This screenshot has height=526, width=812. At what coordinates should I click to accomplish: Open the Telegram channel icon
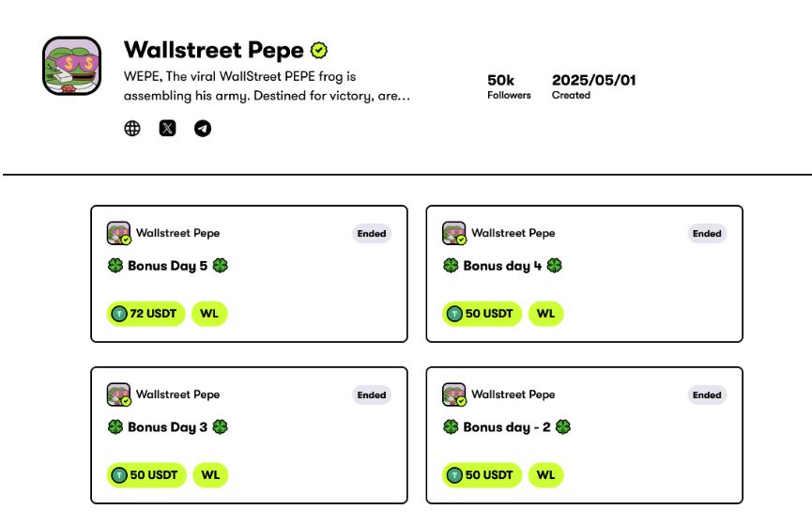[x=203, y=129]
